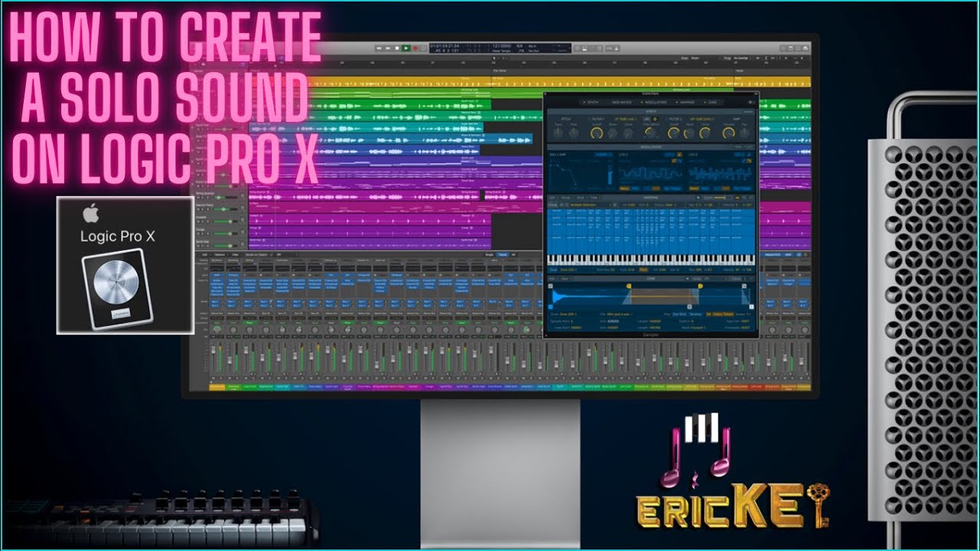
Task: Click the red Record button in transport
Action: click(x=415, y=48)
